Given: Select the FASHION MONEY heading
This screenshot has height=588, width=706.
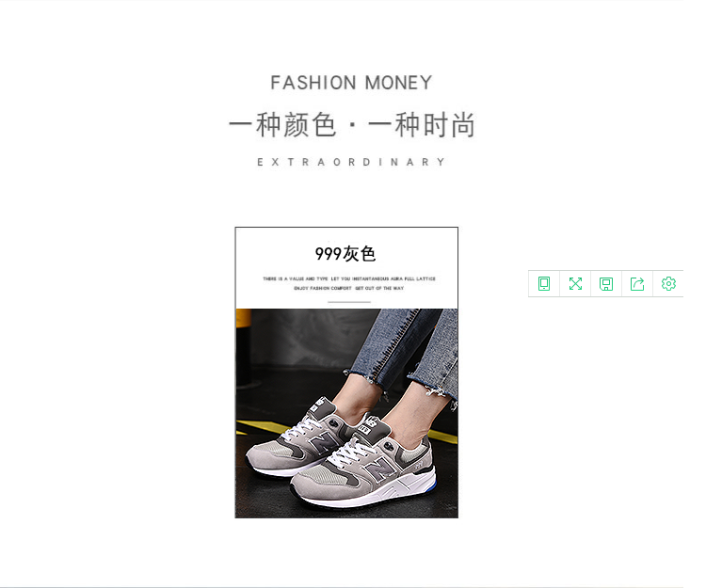Looking at the screenshot, I should (351, 83).
